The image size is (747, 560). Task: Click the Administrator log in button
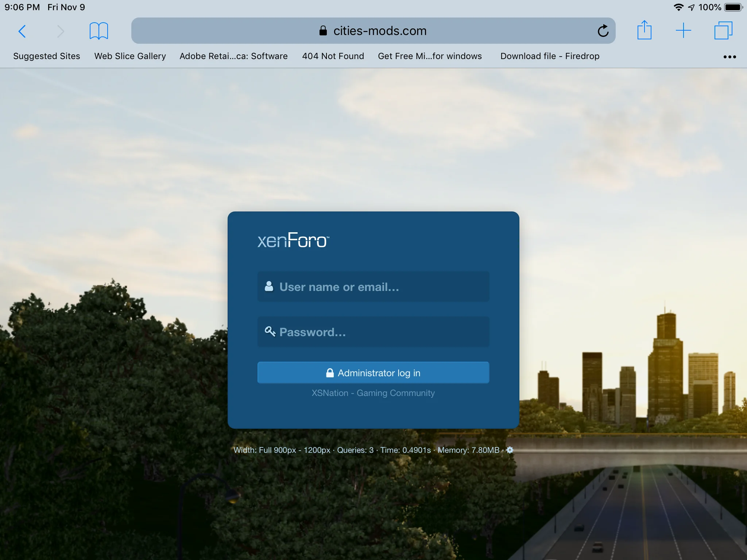[373, 373]
